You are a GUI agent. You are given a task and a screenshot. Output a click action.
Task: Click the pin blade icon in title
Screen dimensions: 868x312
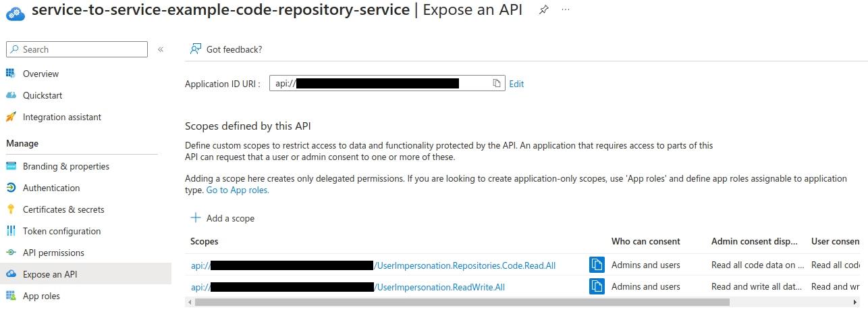click(543, 10)
